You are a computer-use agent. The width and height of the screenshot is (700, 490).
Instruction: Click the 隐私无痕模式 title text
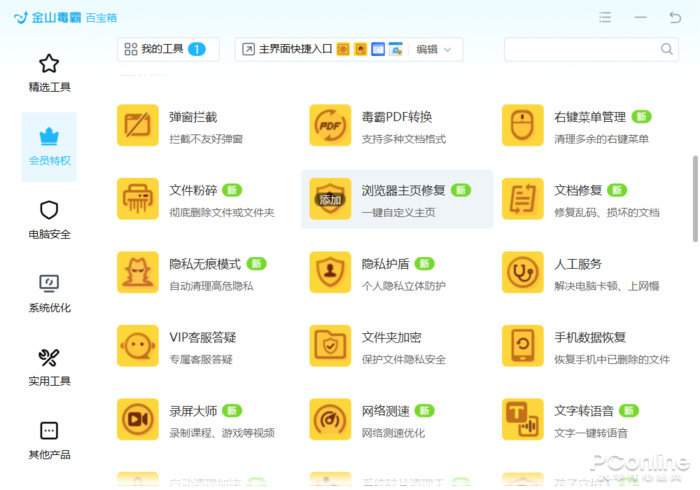click(205, 264)
